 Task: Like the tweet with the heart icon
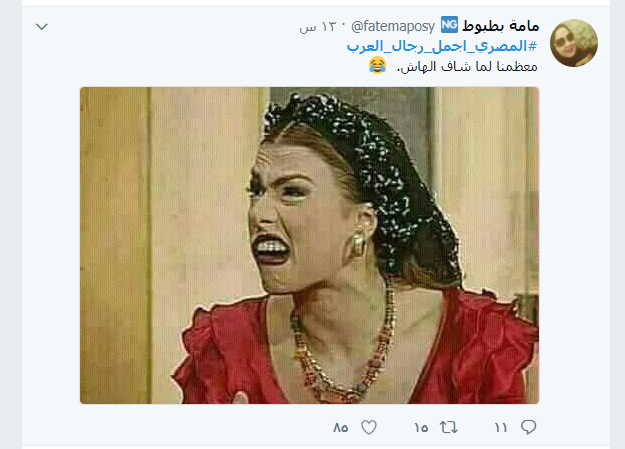click(x=369, y=427)
